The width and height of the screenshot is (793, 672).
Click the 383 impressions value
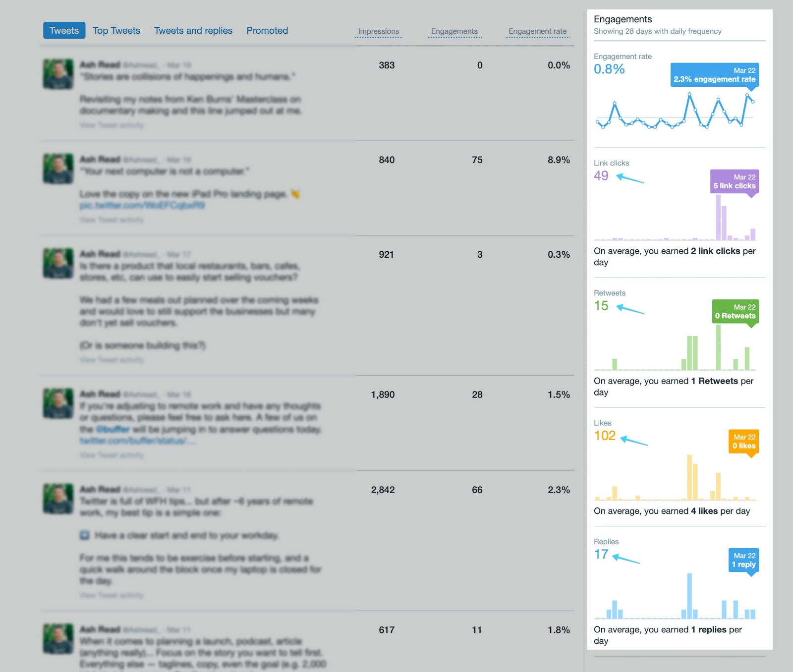click(387, 65)
